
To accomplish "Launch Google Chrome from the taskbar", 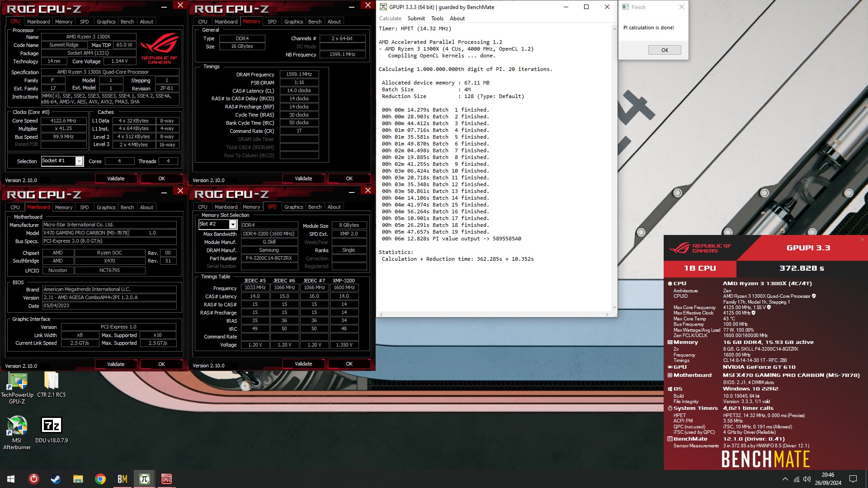I will pos(100,479).
